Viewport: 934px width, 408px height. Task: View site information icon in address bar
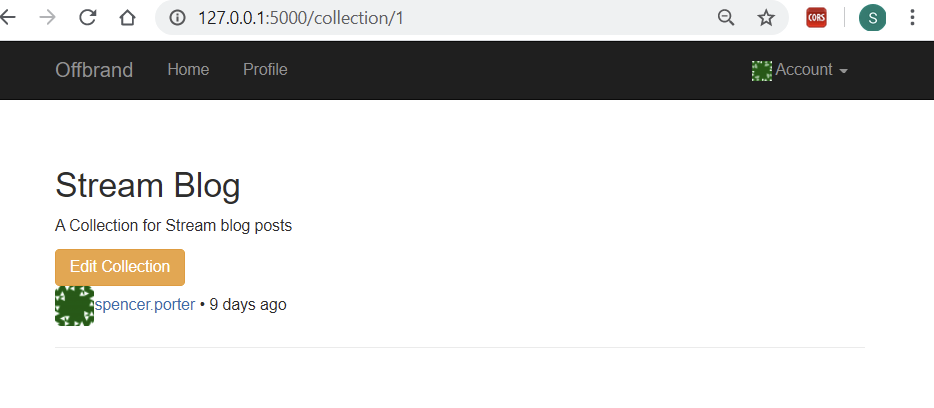coord(177,18)
